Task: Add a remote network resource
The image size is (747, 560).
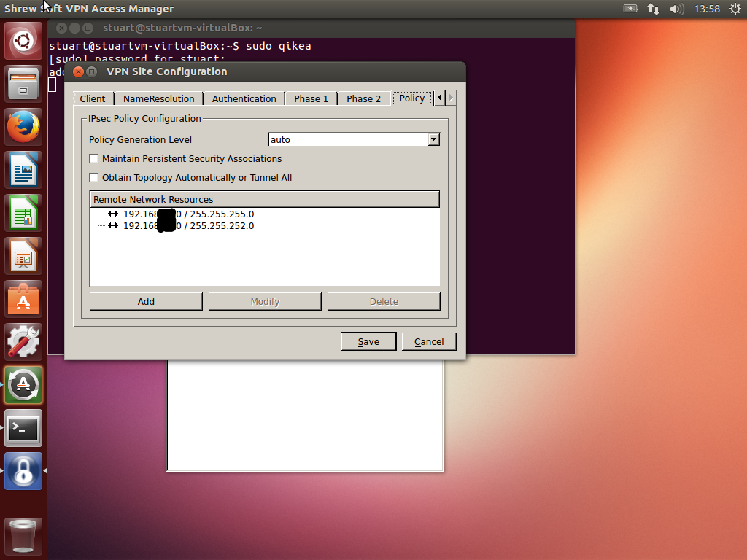Action: tap(146, 301)
